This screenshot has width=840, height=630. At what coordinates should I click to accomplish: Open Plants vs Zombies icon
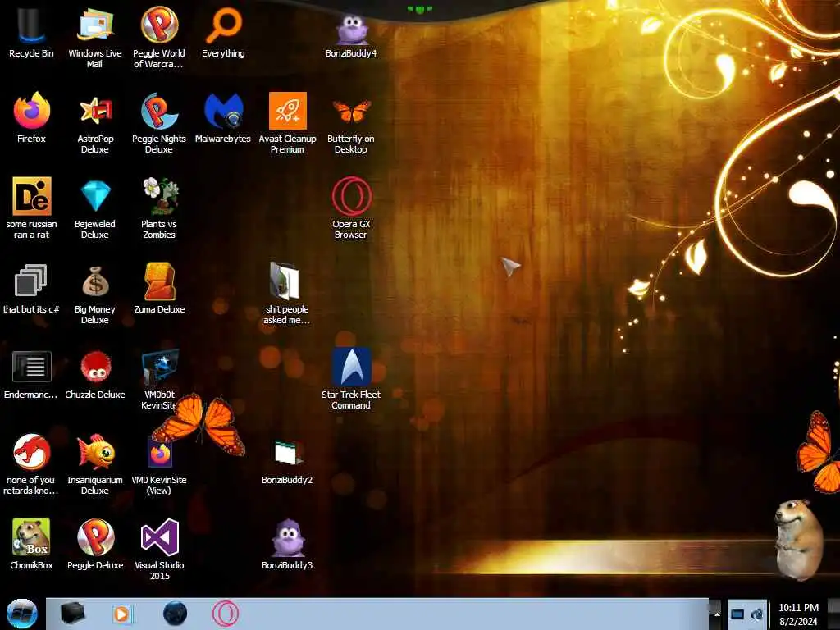point(159,208)
